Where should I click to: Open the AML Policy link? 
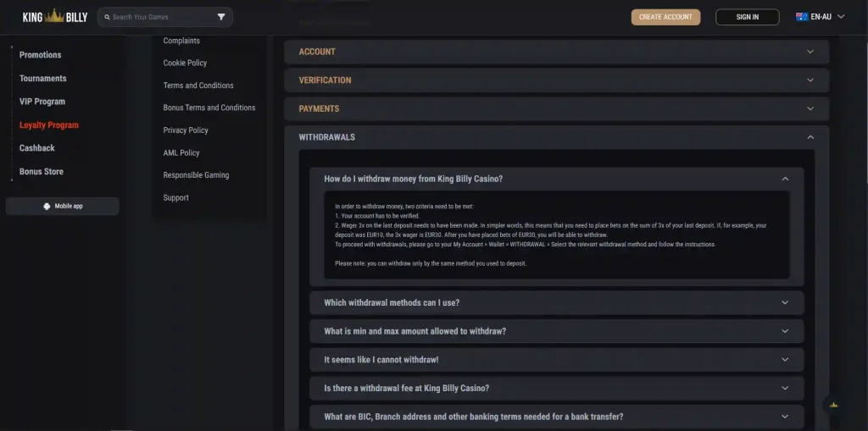pyautogui.click(x=181, y=152)
